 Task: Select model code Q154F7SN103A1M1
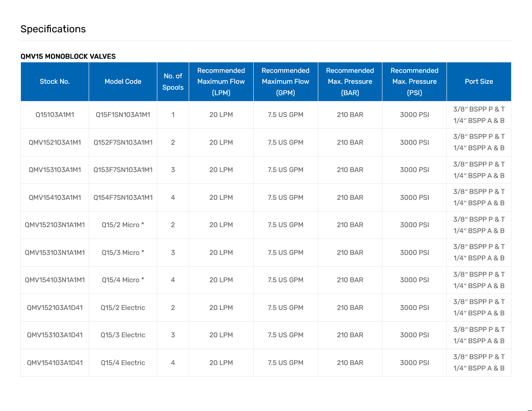123,198
